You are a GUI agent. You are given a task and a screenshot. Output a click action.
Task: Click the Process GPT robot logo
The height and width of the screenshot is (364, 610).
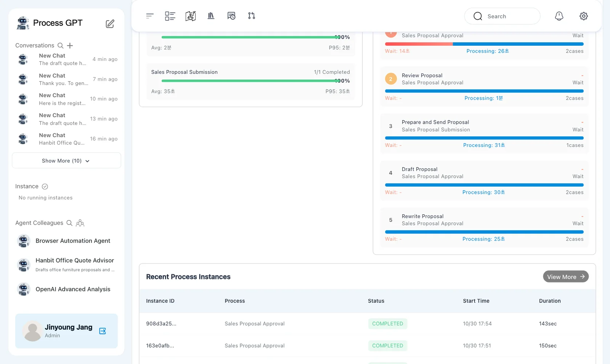tap(23, 23)
